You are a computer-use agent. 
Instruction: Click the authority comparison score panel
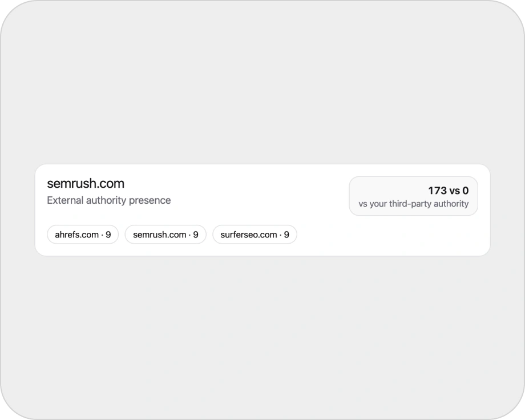[413, 196]
